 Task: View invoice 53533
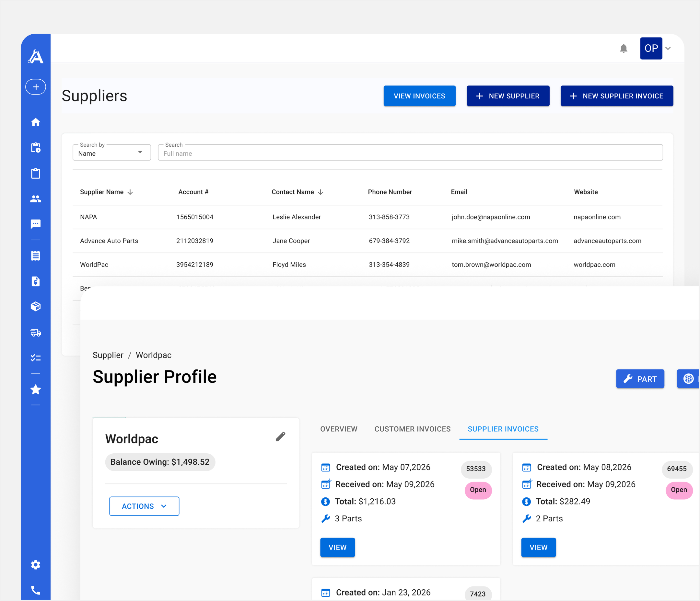pos(337,547)
